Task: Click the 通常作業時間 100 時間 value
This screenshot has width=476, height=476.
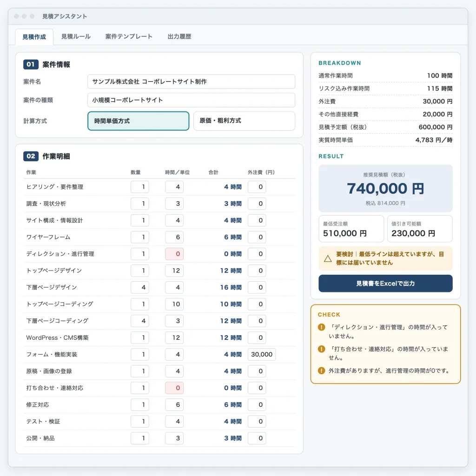Action: 440,76
